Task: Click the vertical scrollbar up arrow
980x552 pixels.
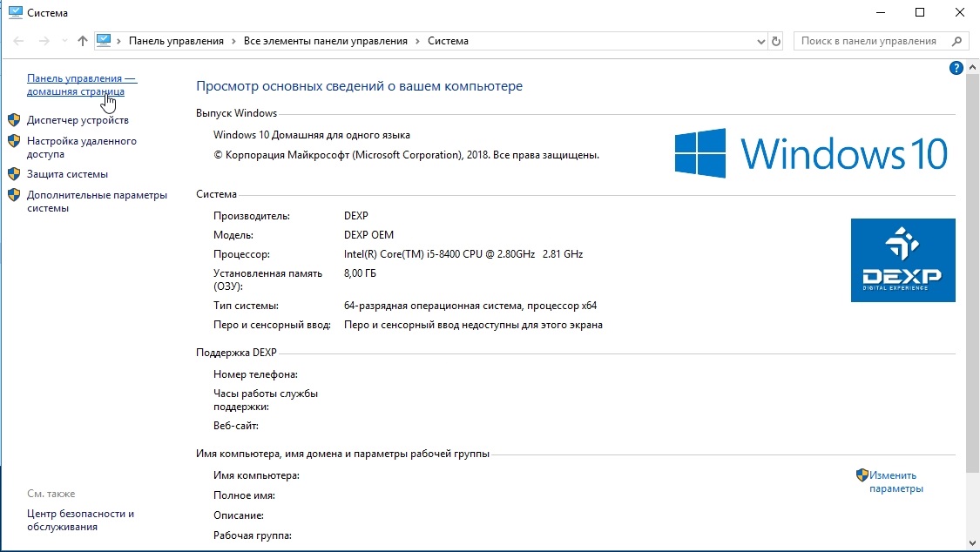Action: click(972, 67)
